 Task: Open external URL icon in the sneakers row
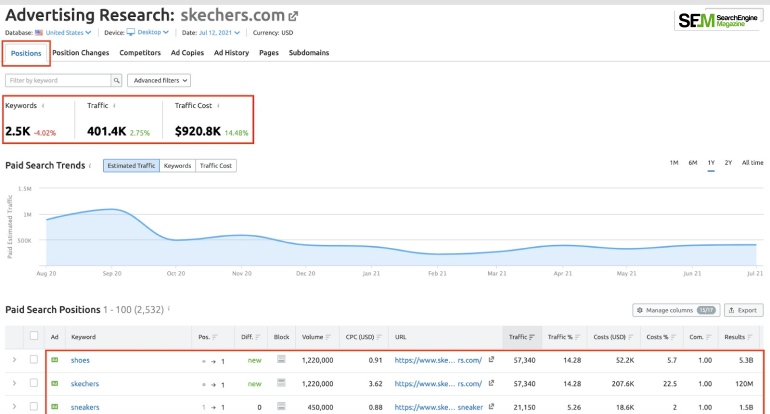tap(491, 407)
